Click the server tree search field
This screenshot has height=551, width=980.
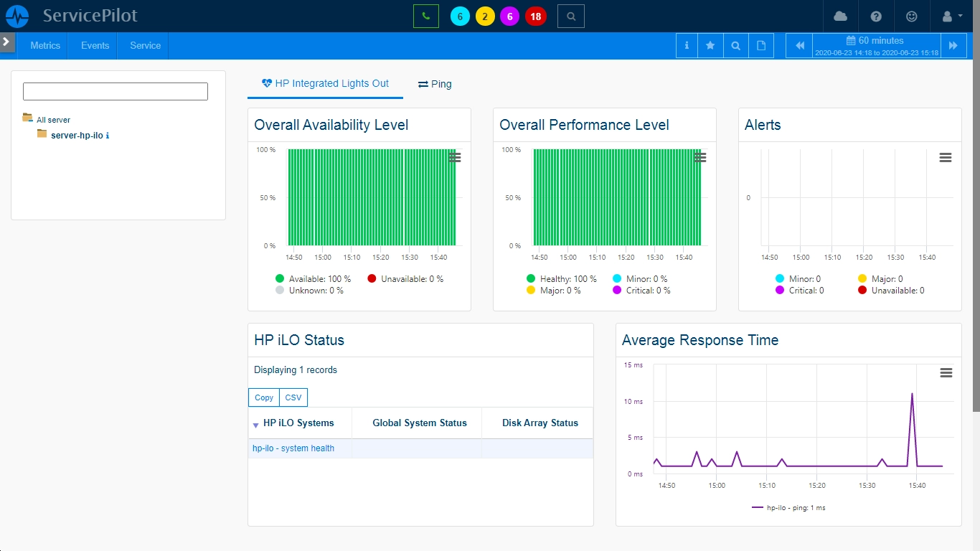point(116,91)
